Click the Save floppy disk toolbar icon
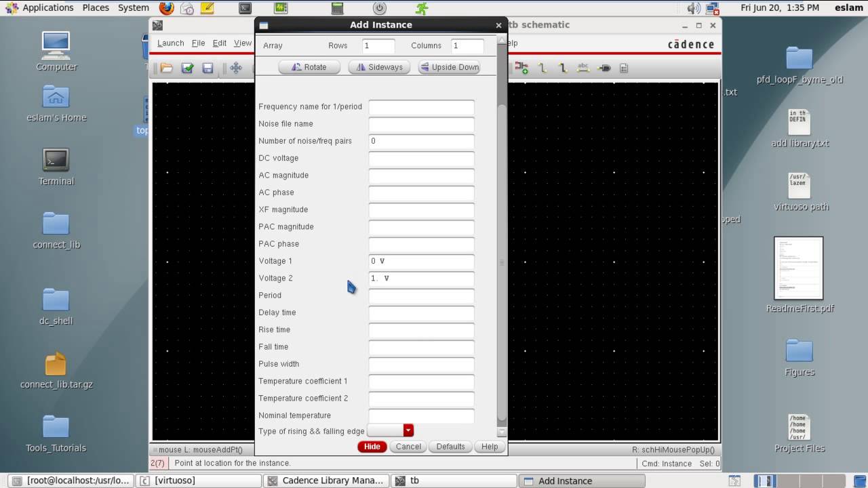Screen dimensions: 868x488 [x=208, y=68]
